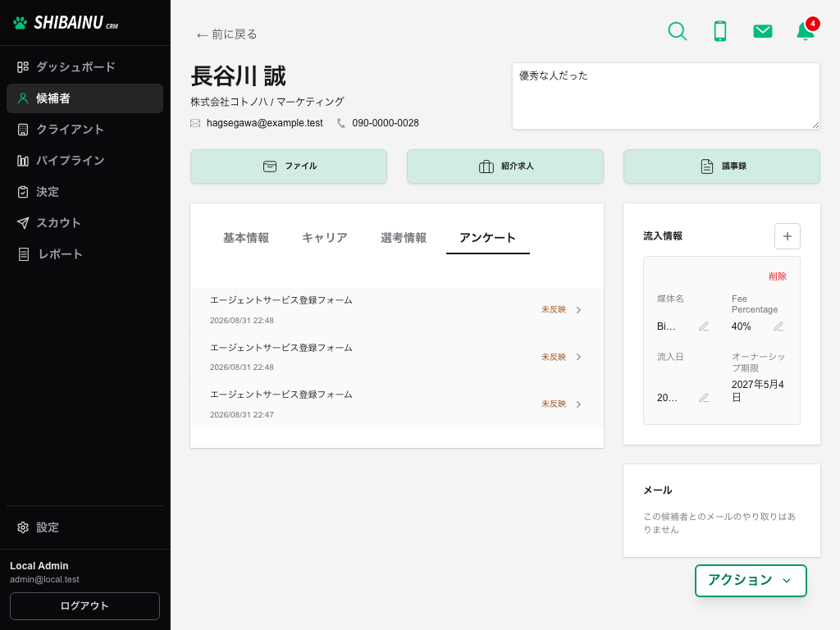Click the 40% fee value
This screenshot has height=630, width=840.
tap(742, 326)
